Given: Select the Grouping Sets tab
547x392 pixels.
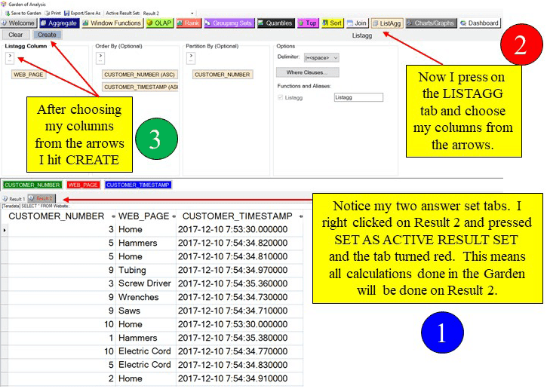Looking at the screenshot, I should pyautogui.click(x=229, y=23).
